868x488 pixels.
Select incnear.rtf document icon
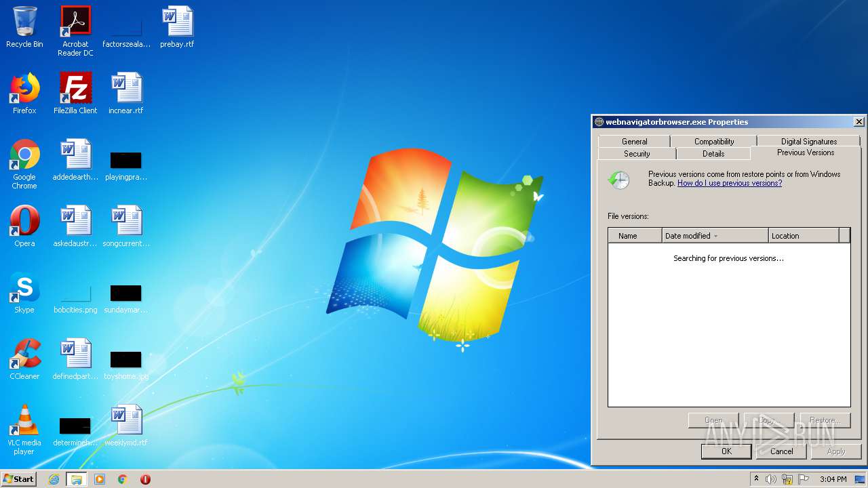click(x=126, y=94)
